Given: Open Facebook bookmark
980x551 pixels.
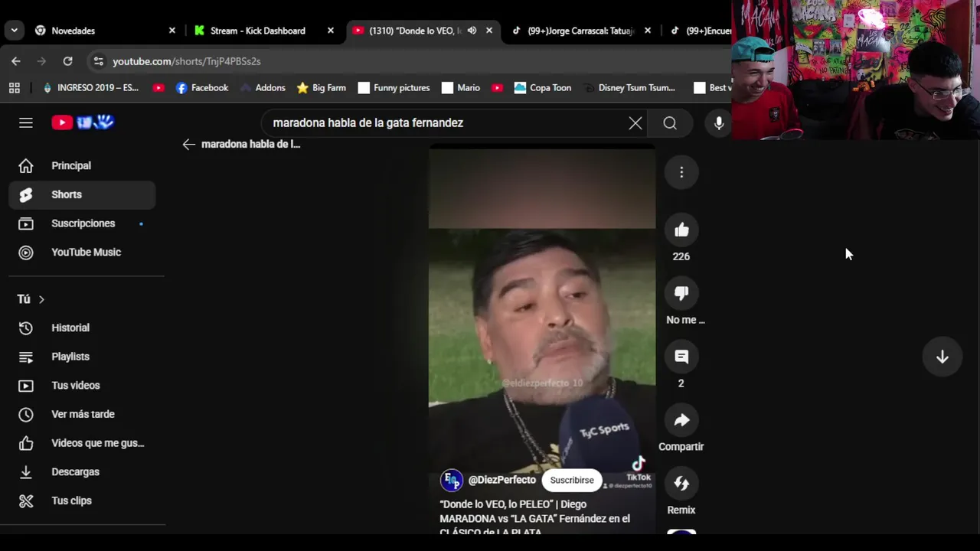Looking at the screenshot, I should pyautogui.click(x=202, y=88).
